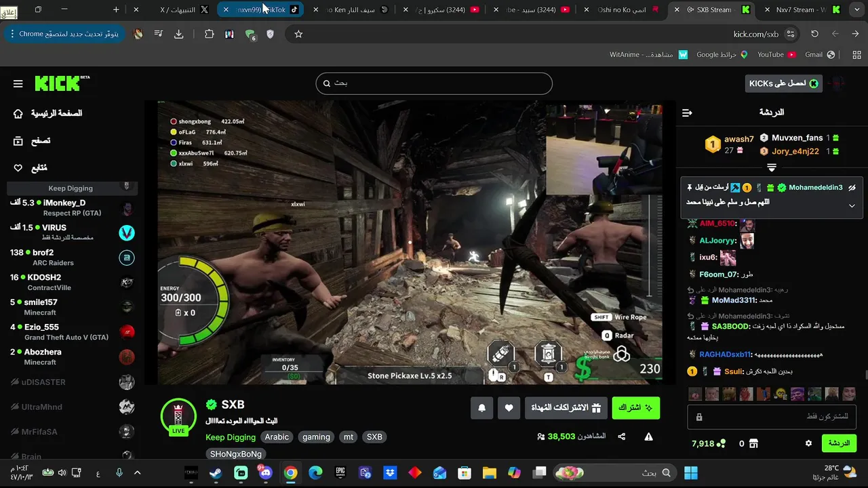Expand the pinned message chevron
Screen dimensions: 868x488
click(852, 206)
